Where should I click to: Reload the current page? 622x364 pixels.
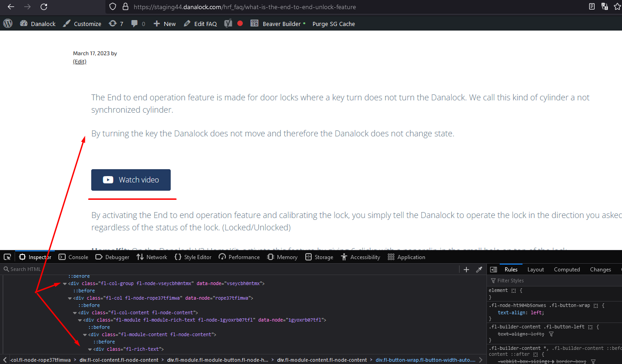tap(44, 7)
